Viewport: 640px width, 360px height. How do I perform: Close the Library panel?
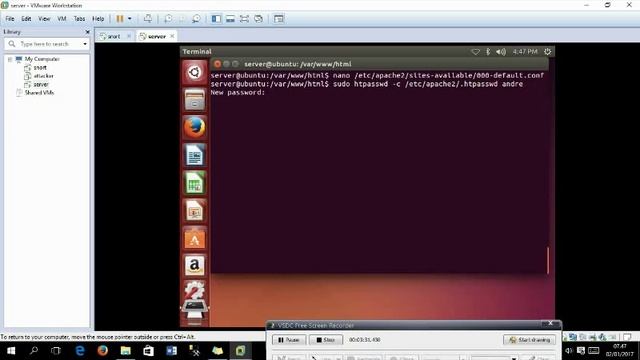coord(87,32)
